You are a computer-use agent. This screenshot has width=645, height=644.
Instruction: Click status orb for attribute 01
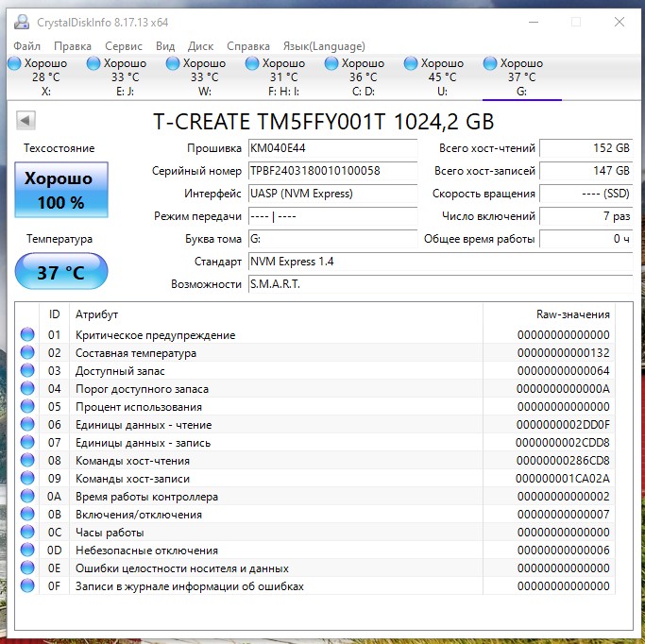[27, 334]
